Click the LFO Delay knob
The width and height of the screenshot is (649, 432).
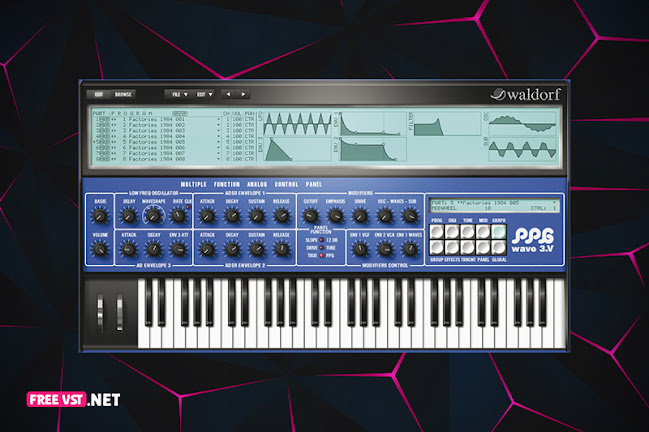tap(129, 216)
